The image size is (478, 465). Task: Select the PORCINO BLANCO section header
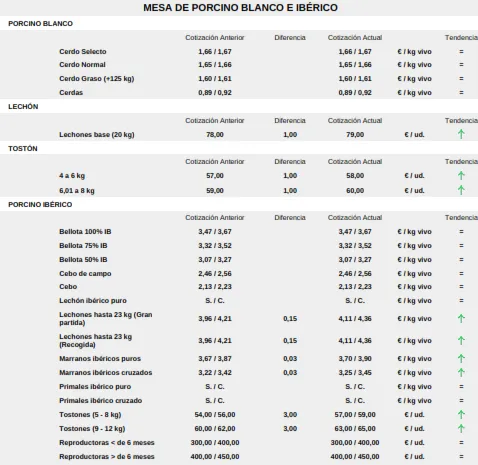click(40, 24)
